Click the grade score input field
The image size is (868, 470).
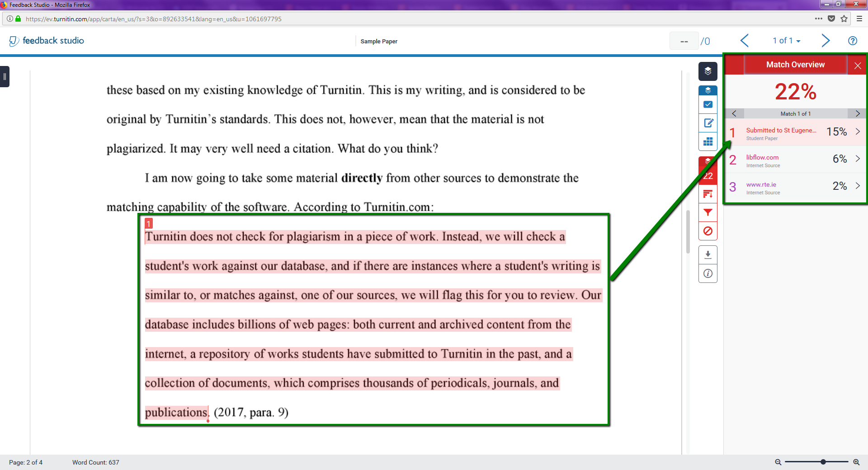[x=684, y=41]
